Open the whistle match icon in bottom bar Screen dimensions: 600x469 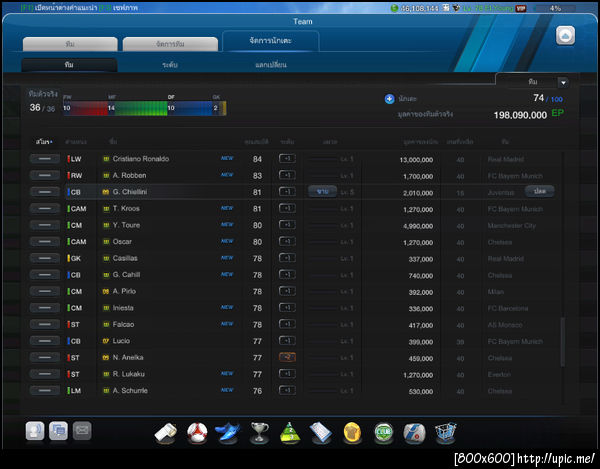coord(165,433)
